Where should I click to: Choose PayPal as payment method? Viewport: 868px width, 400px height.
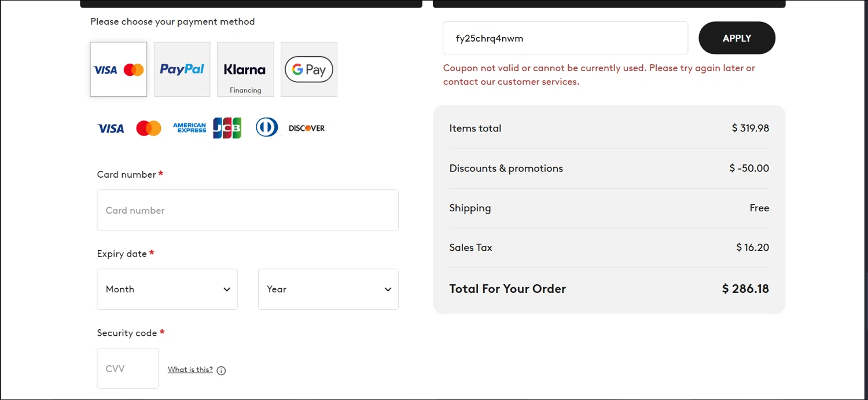coord(182,69)
